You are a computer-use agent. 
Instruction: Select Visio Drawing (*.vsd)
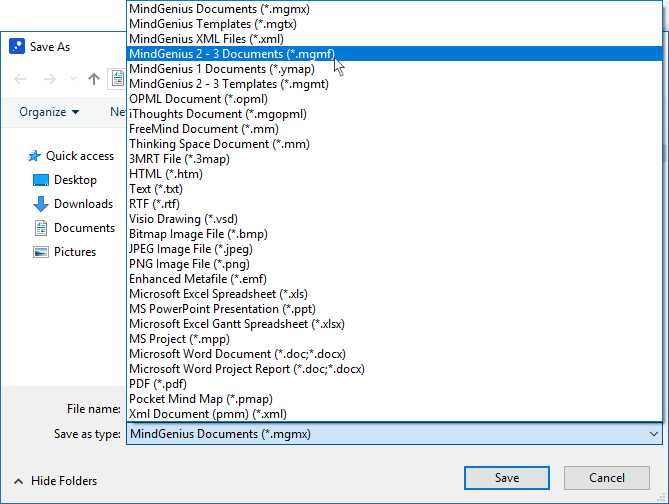tap(394, 219)
